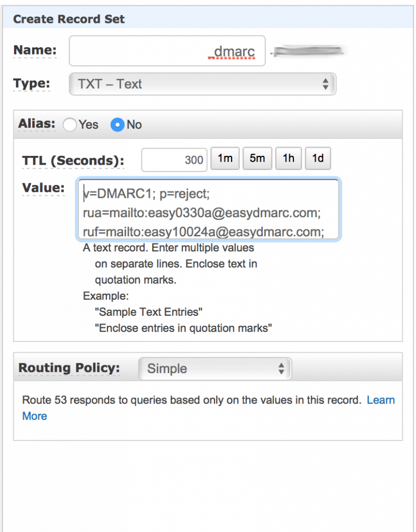Open the Type dropdown showing TXT – Text

pos(203,84)
